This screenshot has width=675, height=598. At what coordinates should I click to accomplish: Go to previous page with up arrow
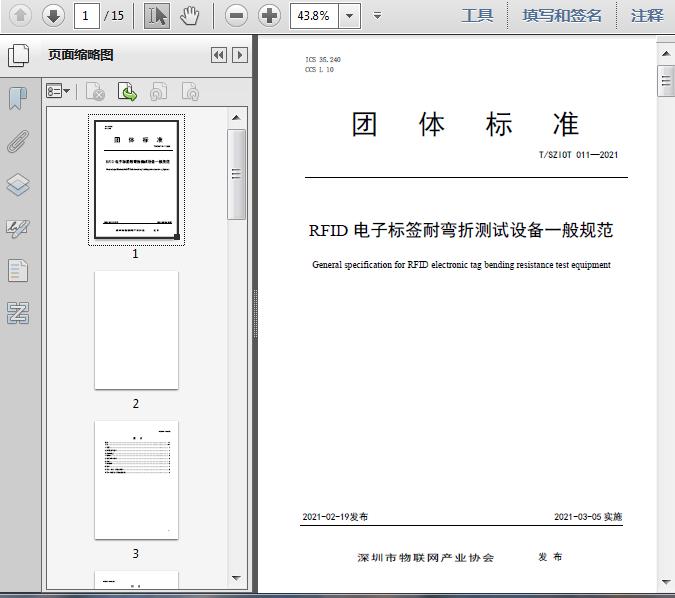(x=20, y=16)
